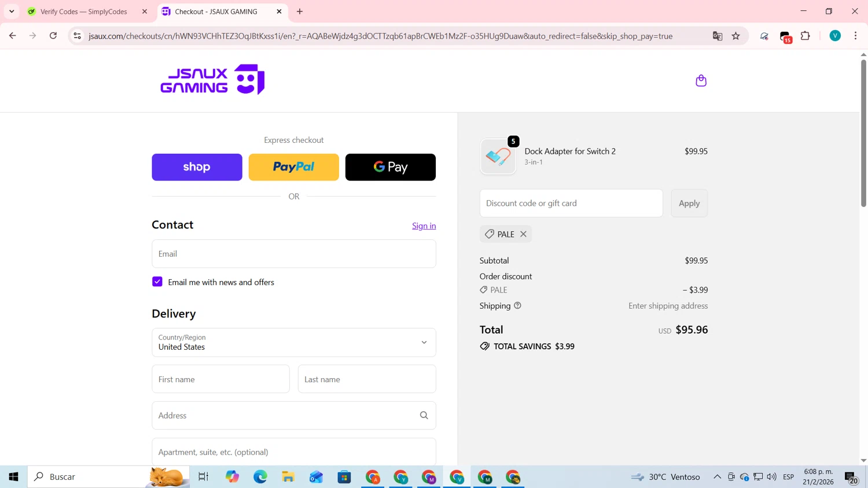Open the notification center icon
Image resolution: width=868 pixels, height=488 pixels.
[851, 478]
